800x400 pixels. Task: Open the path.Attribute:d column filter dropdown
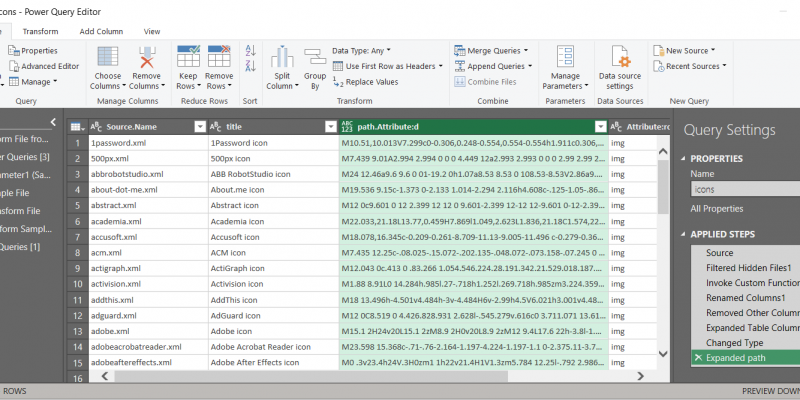(x=601, y=127)
